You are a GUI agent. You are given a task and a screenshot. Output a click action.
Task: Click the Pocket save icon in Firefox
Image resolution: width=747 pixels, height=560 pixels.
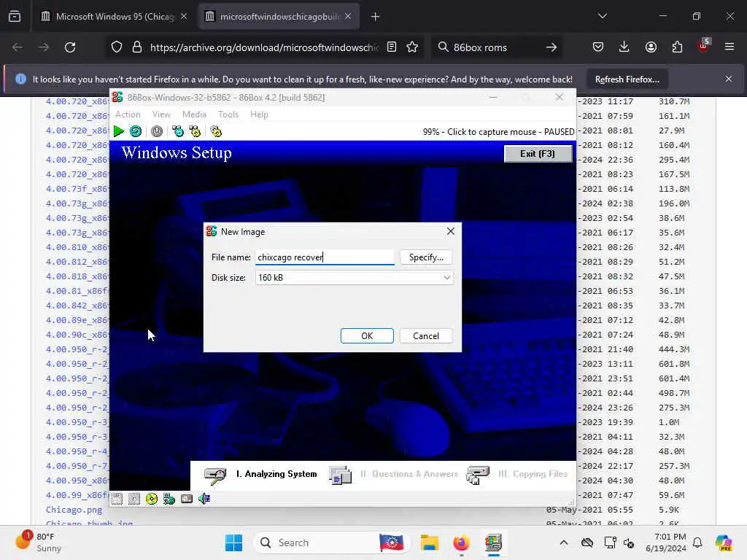tap(598, 47)
